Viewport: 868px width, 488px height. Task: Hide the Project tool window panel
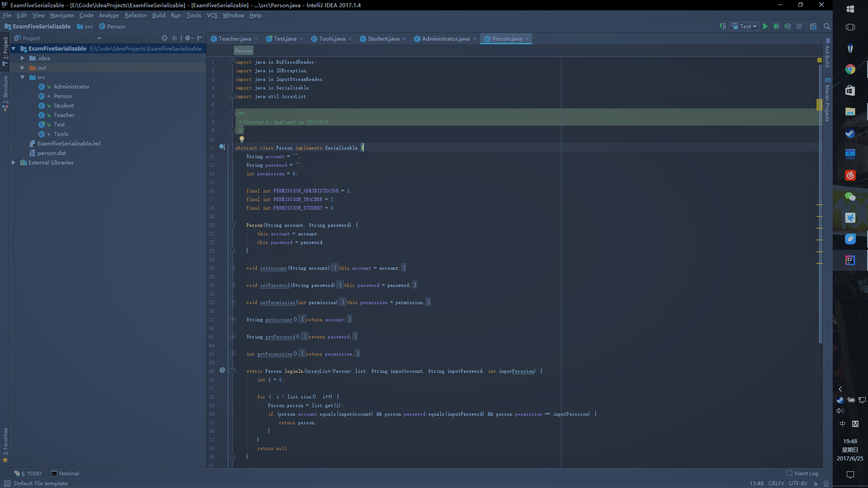pyautogui.click(x=200, y=38)
